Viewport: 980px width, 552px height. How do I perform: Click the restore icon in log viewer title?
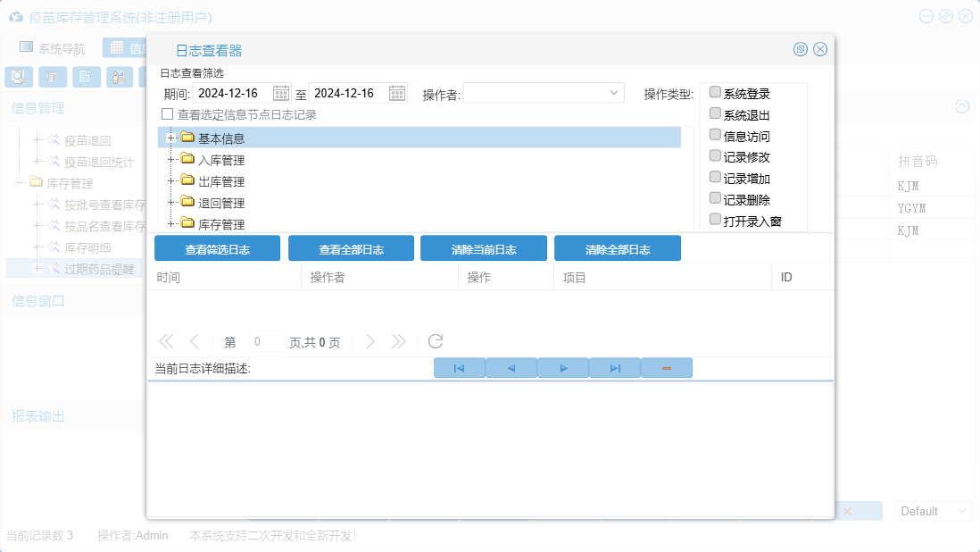pos(801,49)
